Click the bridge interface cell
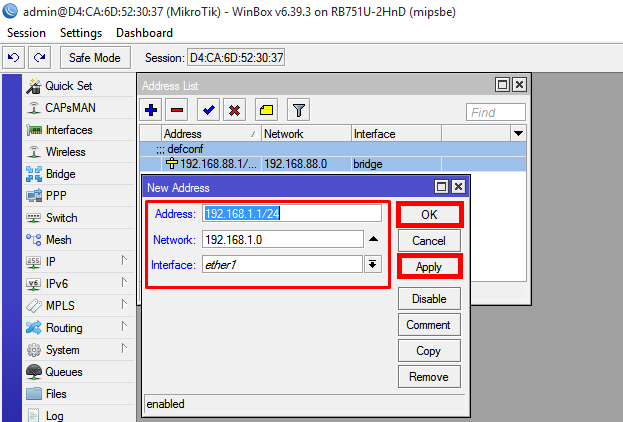This screenshot has width=623, height=422. [396, 164]
